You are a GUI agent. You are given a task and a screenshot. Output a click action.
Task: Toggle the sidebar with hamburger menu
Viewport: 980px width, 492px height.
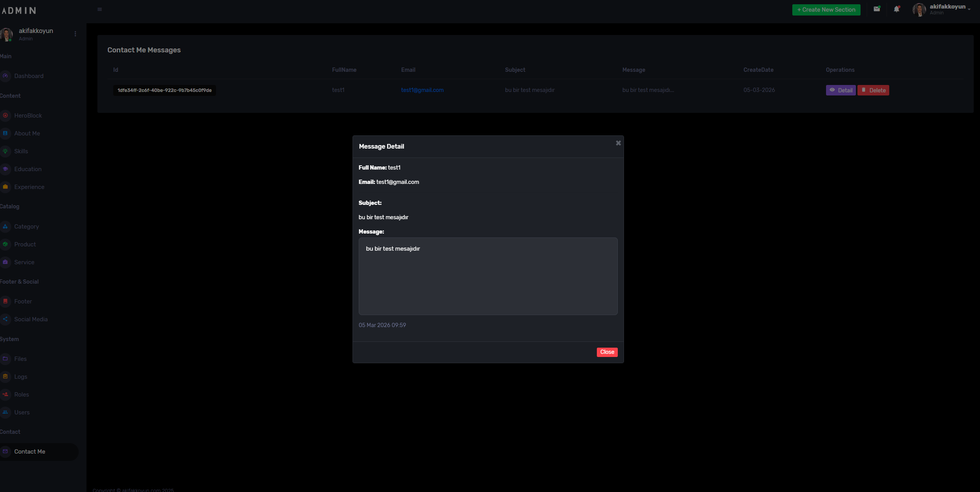tap(99, 9)
